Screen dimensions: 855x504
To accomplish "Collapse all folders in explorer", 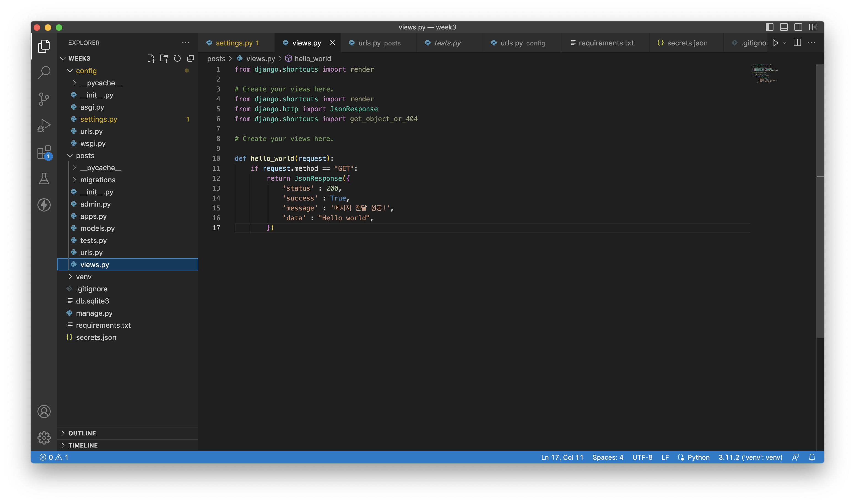I will click(191, 58).
